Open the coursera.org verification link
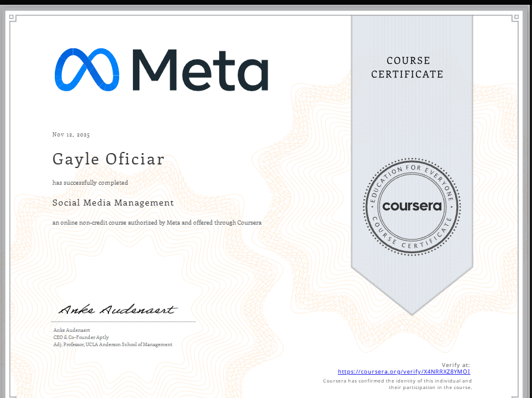Viewport: 532px width, 398px height. coord(404,371)
